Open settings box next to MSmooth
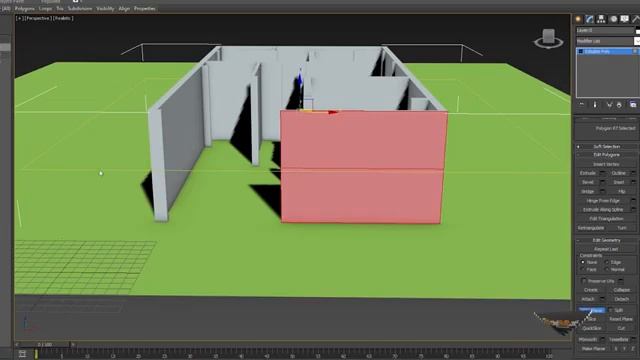The image size is (640, 360). [602, 339]
